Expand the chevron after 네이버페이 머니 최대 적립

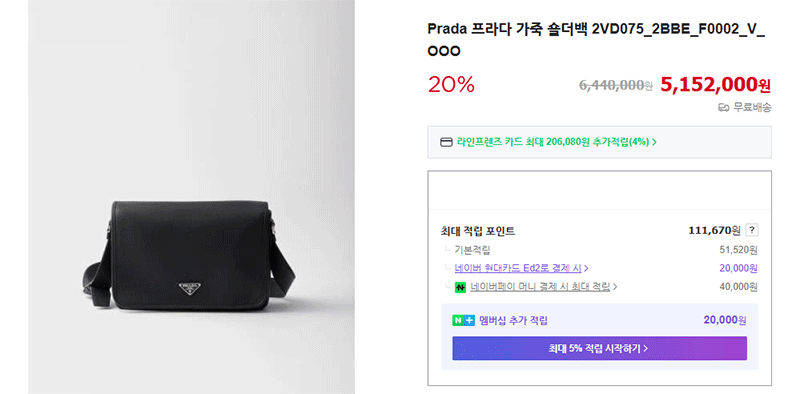click(615, 287)
